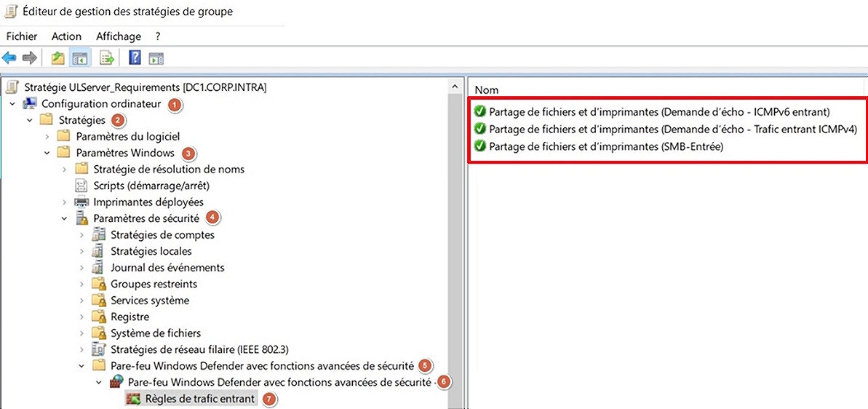Select Groupes restreints tree item
This screenshot has width=868, height=409.
(x=154, y=284)
